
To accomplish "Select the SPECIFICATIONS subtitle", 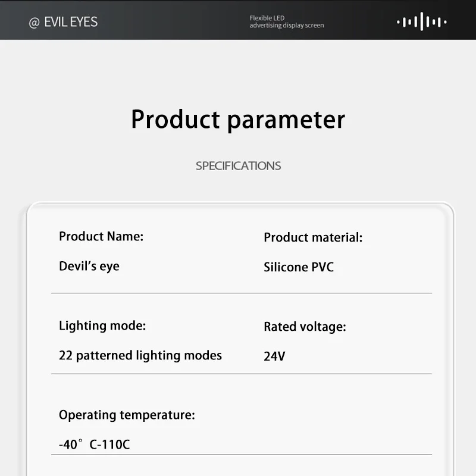I will click(x=238, y=165).
